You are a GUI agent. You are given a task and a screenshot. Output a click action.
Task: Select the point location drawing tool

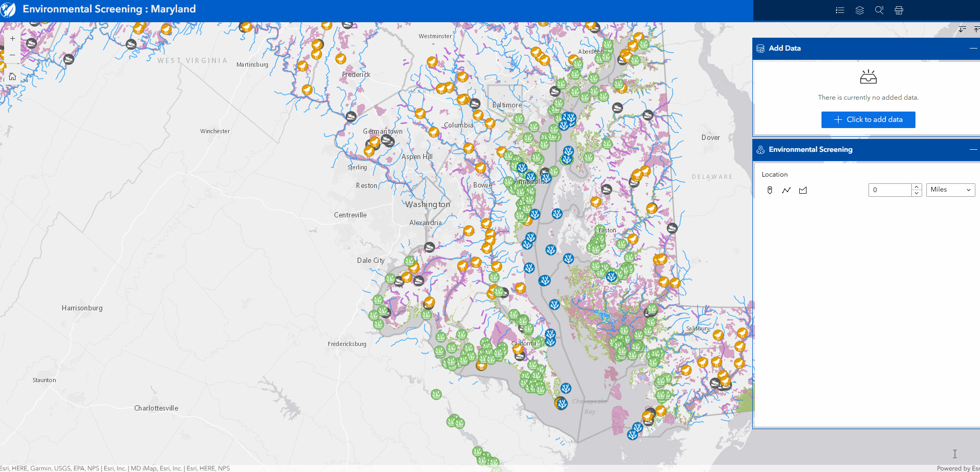pyautogui.click(x=770, y=190)
